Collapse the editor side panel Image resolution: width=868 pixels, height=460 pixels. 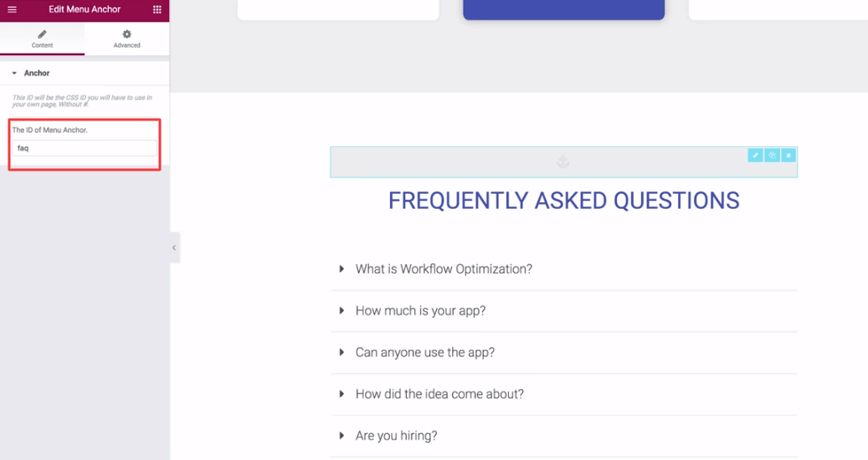click(x=174, y=248)
